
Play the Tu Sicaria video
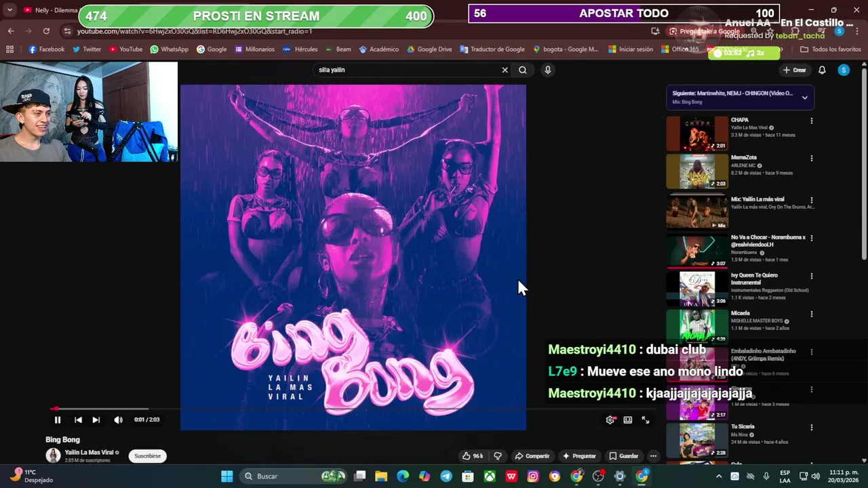pos(697,441)
